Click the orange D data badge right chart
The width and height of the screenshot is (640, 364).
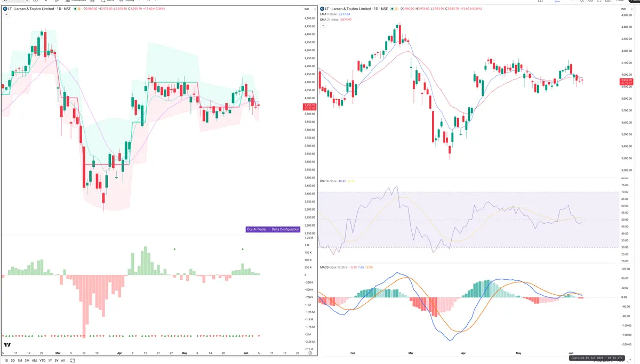pyautogui.click(x=397, y=9)
